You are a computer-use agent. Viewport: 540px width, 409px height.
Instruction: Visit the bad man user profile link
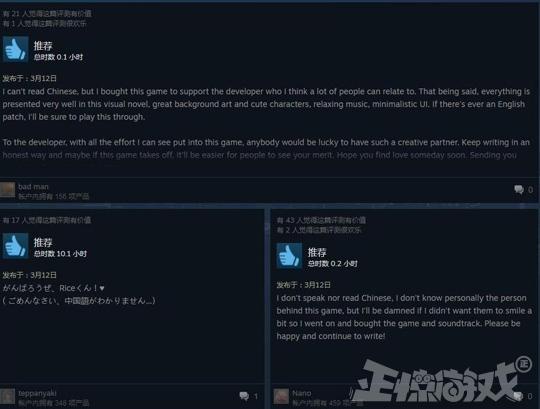[x=33, y=187]
